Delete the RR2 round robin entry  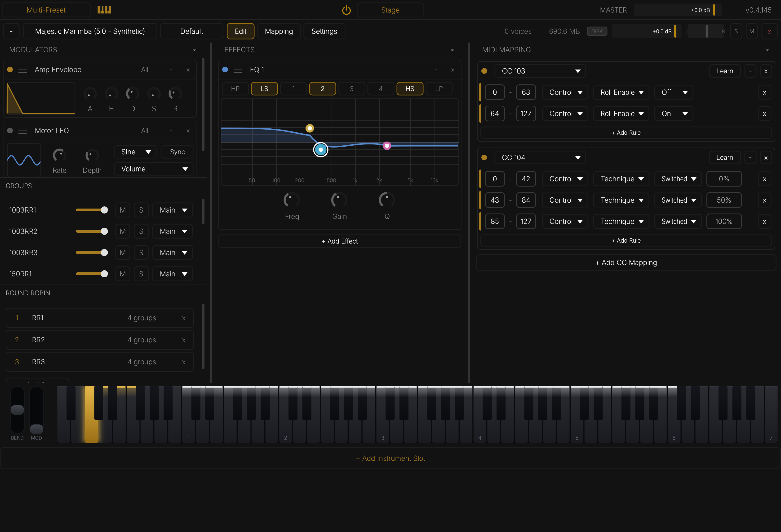[184, 340]
